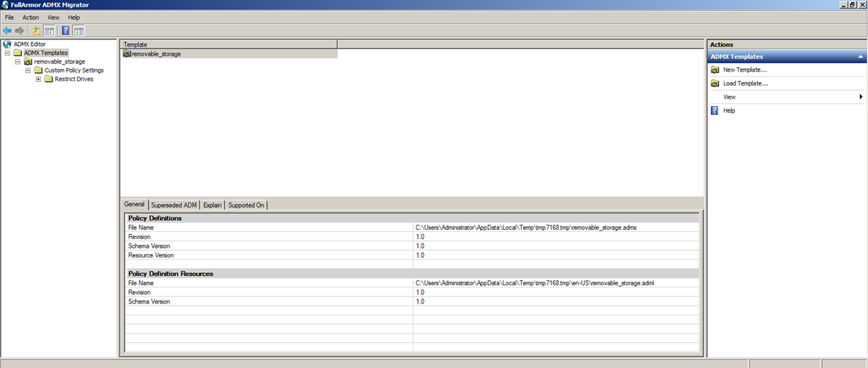Image resolution: width=868 pixels, height=368 pixels.
Task: Collapse the removable_storage tree node
Action: click(x=18, y=61)
